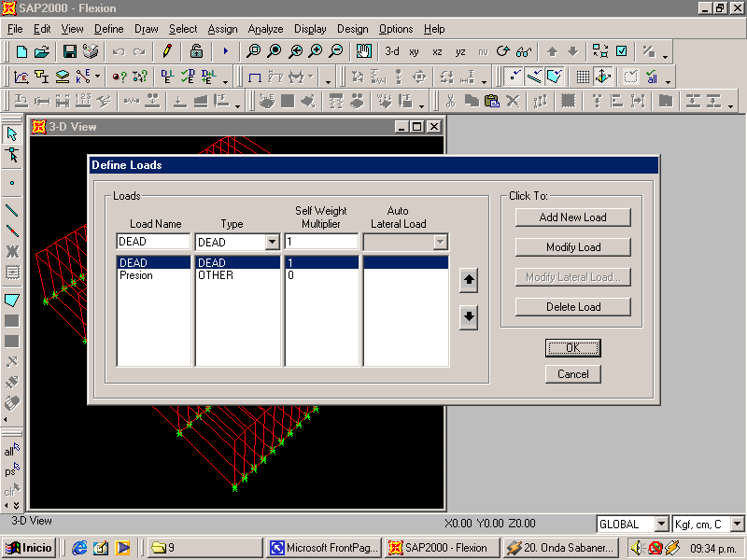Click the 'all' select-all icon in side toolbar
This screenshot has height=560, width=747.
click(x=12, y=450)
